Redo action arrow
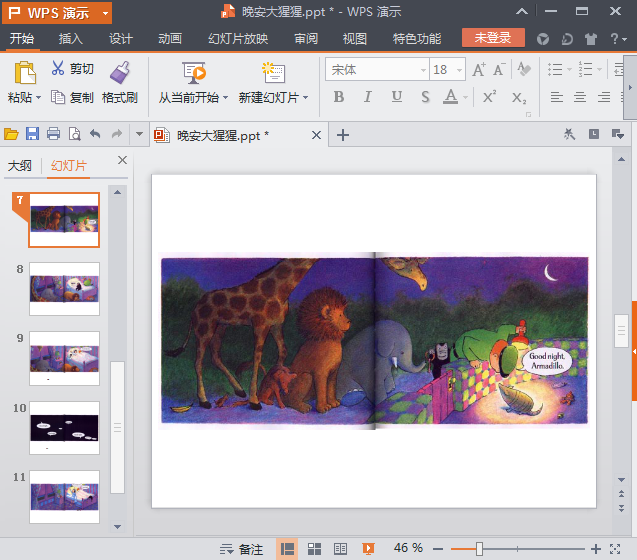The height and width of the screenshot is (560, 637). (117, 134)
